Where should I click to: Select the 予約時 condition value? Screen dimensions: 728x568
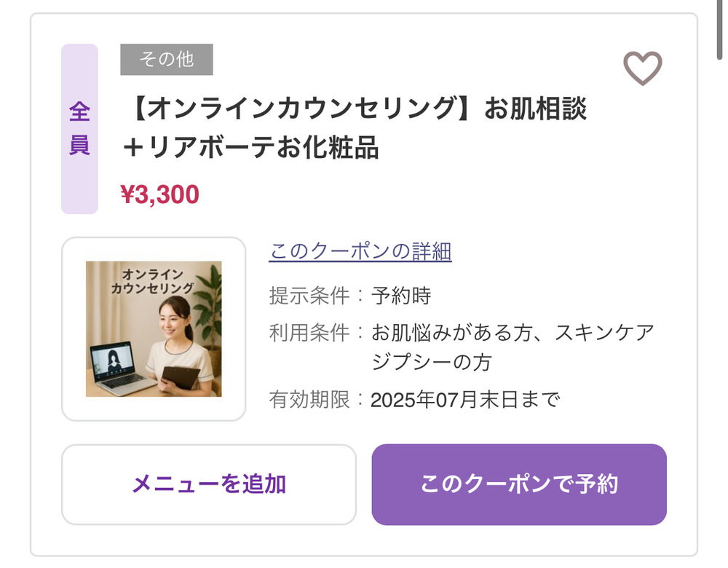(x=401, y=296)
